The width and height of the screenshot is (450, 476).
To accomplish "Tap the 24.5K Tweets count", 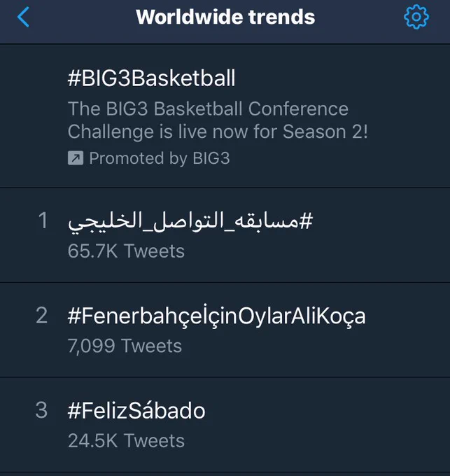I will click(126, 440).
